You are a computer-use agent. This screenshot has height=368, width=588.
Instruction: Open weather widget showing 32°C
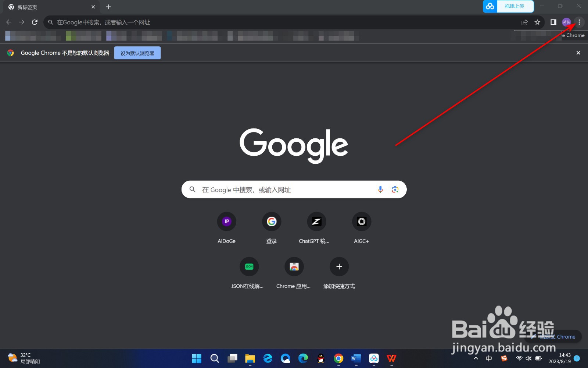[x=24, y=358]
